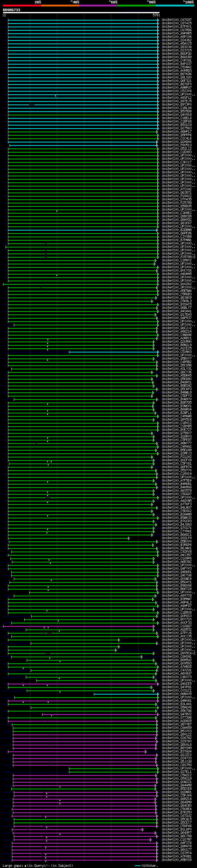Click the Large gaps legend text
The height and width of the screenshot is (868, 197).
tap(13, 865)
